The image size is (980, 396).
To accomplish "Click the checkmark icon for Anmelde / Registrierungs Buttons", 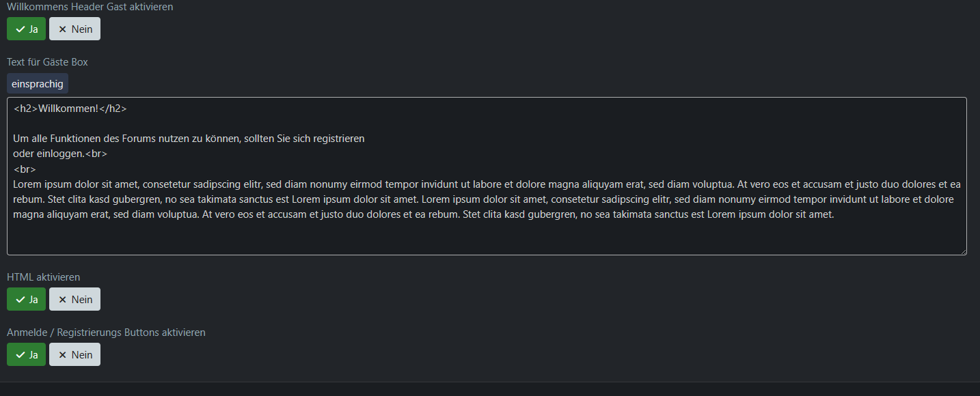I will tap(21, 355).
